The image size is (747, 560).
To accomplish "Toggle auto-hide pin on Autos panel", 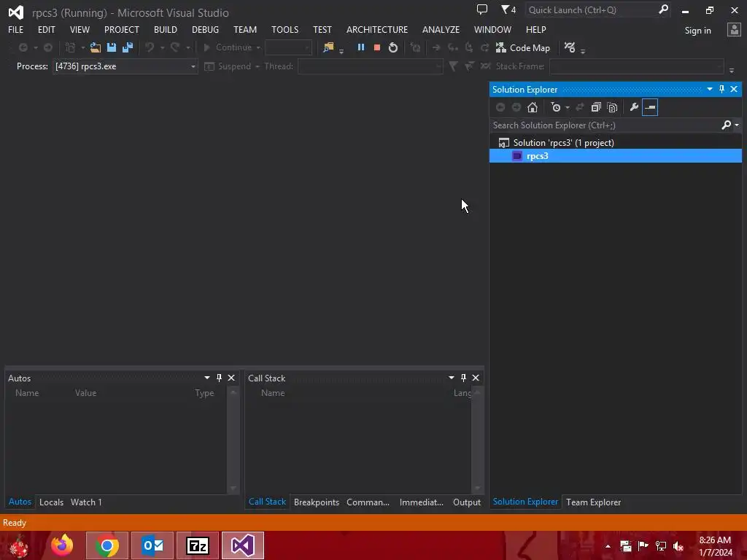I will (x=219, y=378).
